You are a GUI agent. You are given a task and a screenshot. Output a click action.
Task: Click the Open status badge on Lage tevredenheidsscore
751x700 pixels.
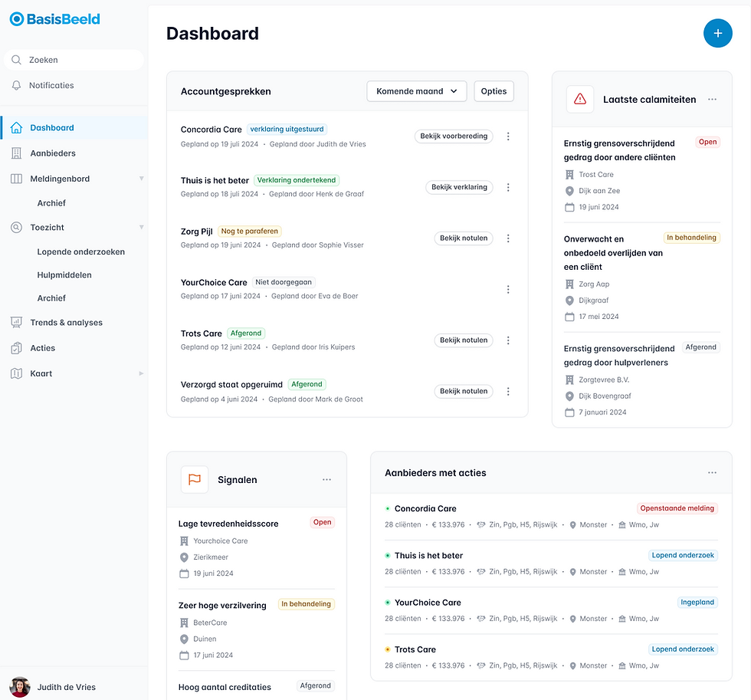(x=322, y=521)
